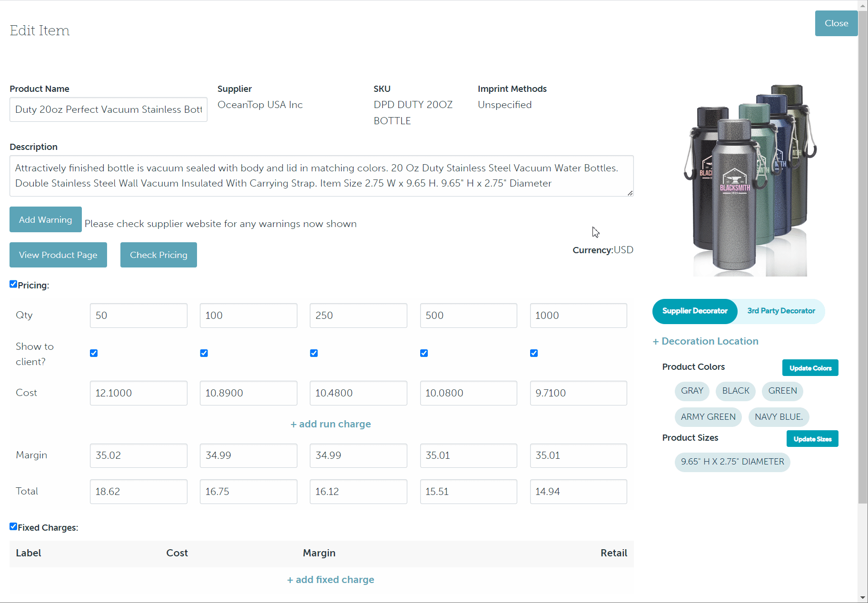Click inside the Product Name field
868x603 pixels.
click(108, 109)
